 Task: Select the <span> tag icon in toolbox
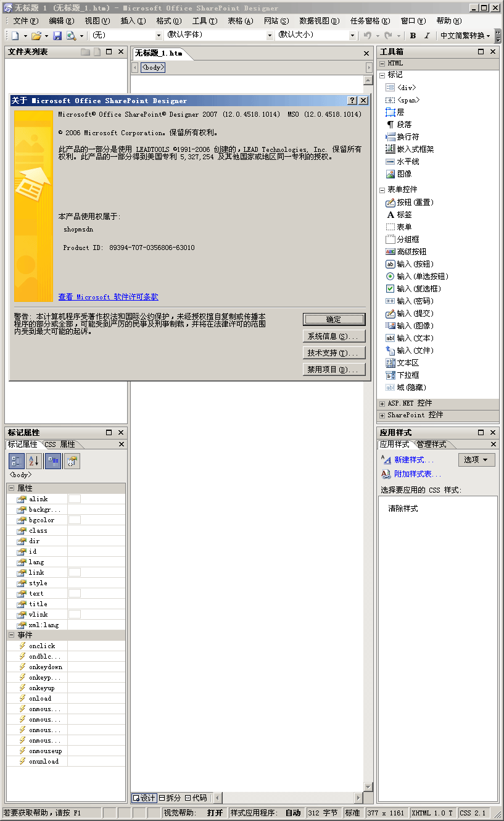(390, 100)
